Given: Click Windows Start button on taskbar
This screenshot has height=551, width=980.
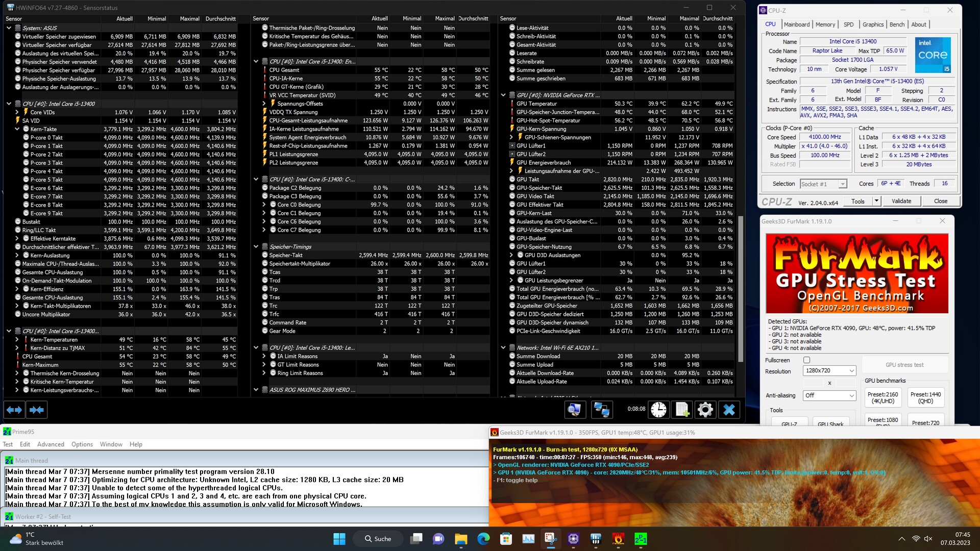Looking at the screenshot, I should coord(339,539).
